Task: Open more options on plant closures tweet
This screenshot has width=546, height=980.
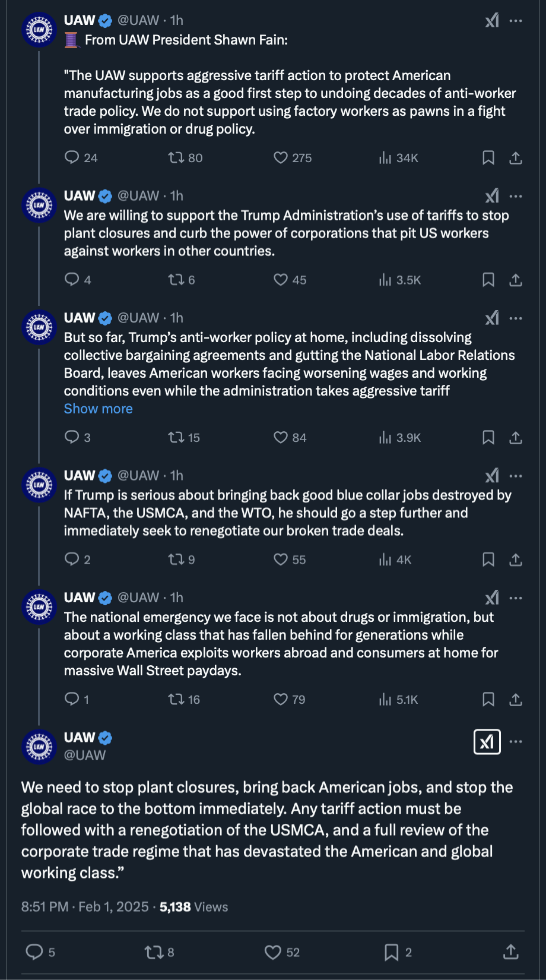Action: 516,196
